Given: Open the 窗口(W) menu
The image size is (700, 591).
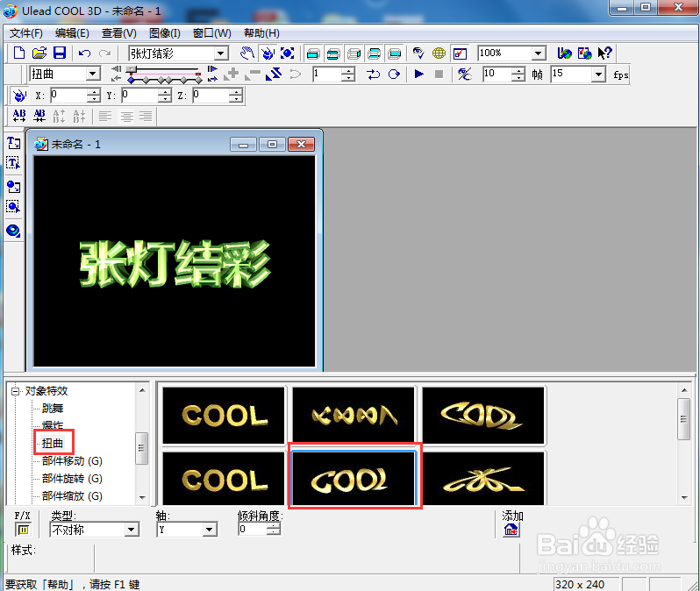Looking at the screenshot, I should 211,33.
